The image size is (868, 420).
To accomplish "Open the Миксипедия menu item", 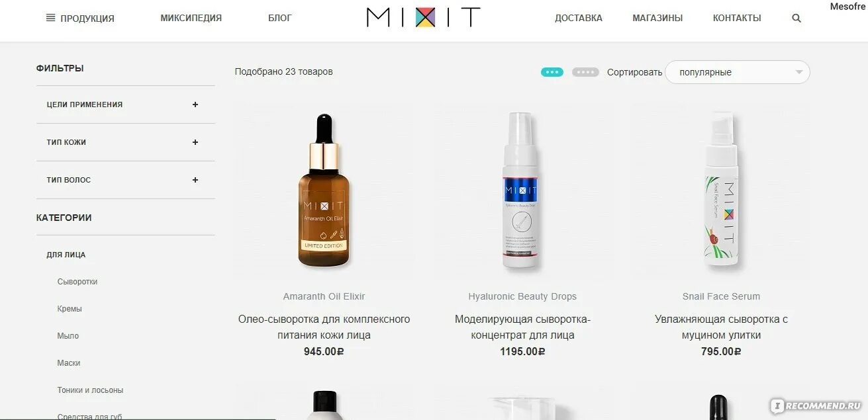I will (191, 18).
